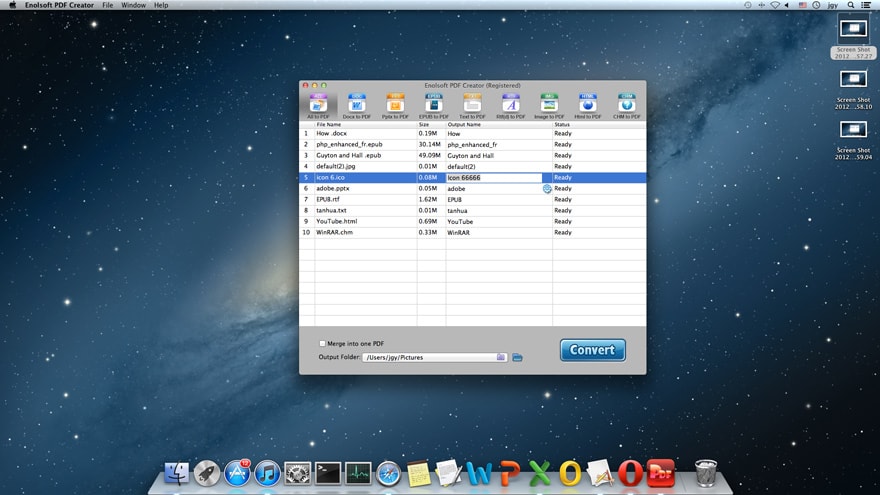
Task: Open System Preferences from the dock
Action: point(297,473)
